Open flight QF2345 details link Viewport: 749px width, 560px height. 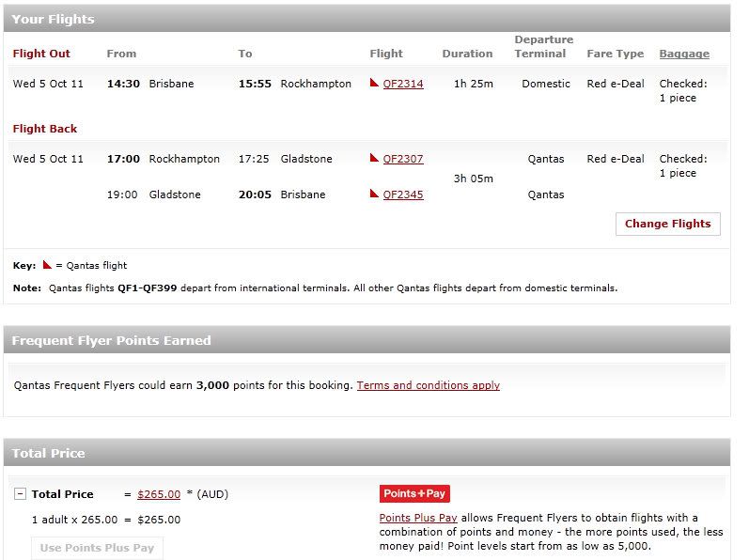click(403, 194)
